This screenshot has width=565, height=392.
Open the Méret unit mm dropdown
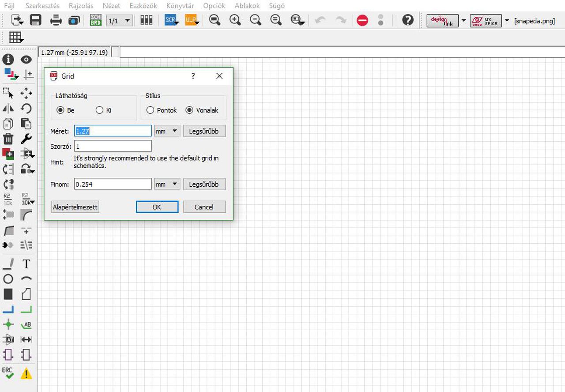point(167,131)
